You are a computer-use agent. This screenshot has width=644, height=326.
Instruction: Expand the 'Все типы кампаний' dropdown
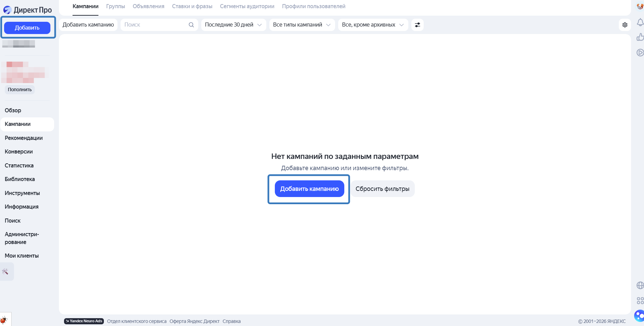point(301,25)
